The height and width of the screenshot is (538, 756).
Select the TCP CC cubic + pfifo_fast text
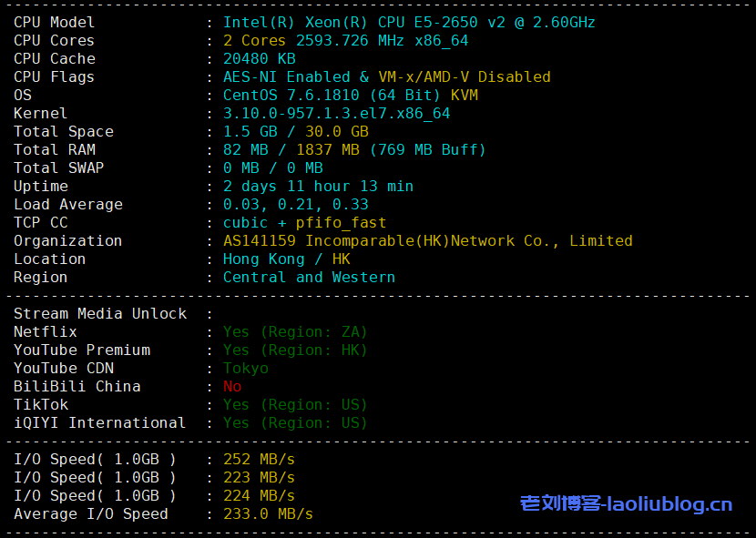click(304, 222)
